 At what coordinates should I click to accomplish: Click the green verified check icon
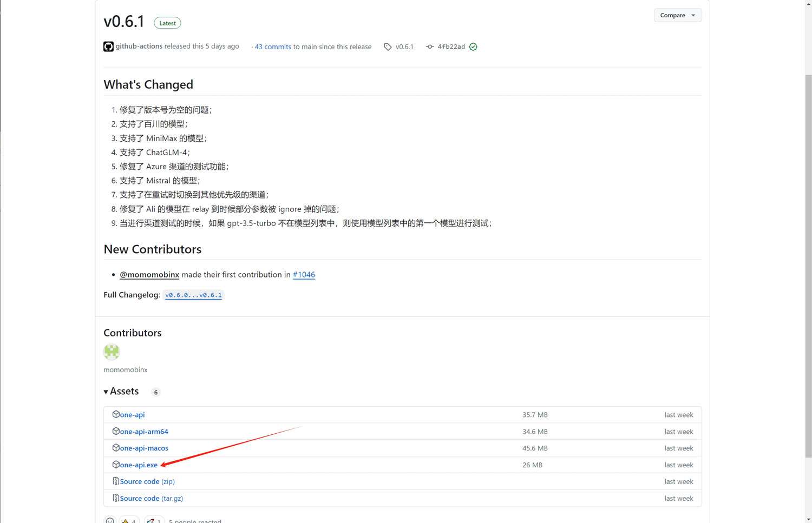(x=473, y=47)
